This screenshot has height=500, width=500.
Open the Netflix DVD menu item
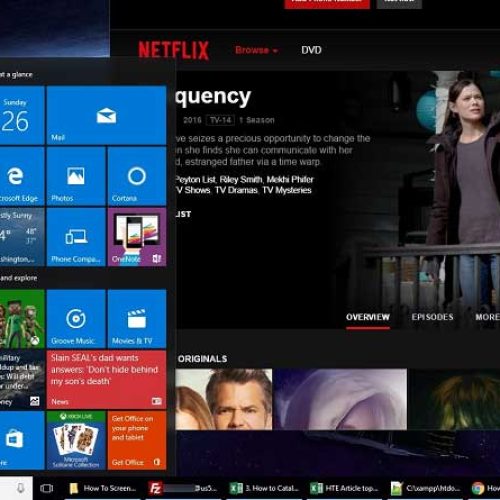(x=311, y=50)
